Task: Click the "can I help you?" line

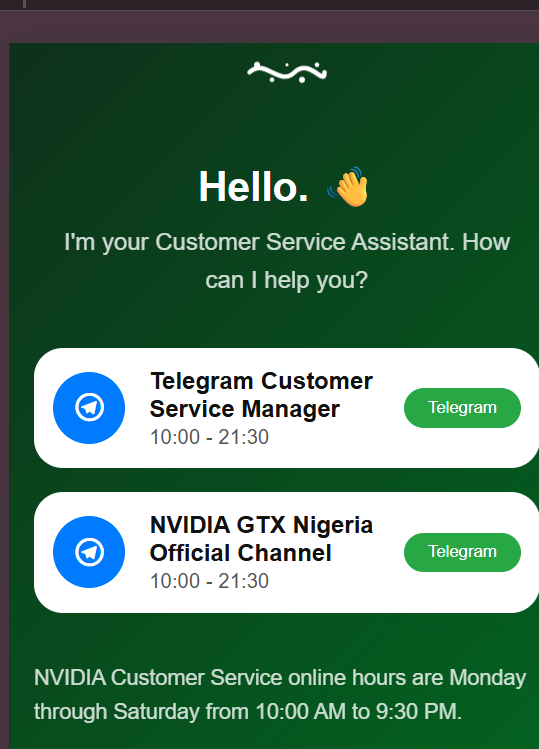Action: click(287, 280)
